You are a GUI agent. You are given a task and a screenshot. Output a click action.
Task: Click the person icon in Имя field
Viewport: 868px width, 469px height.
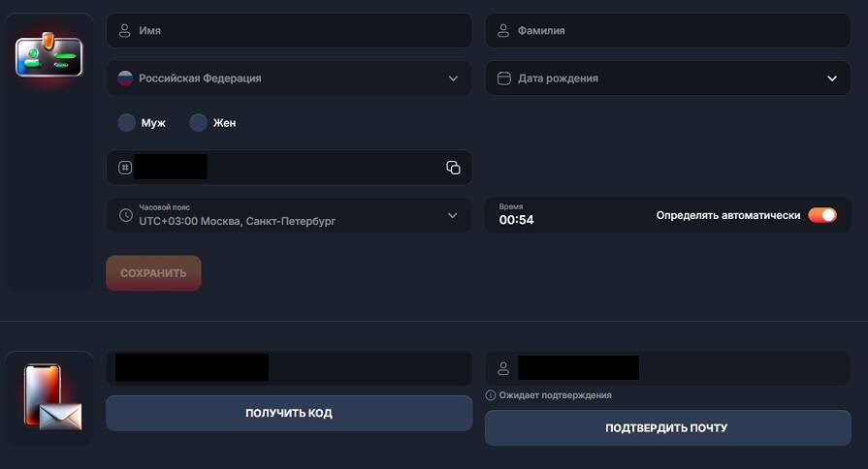(x=124, y=30)
